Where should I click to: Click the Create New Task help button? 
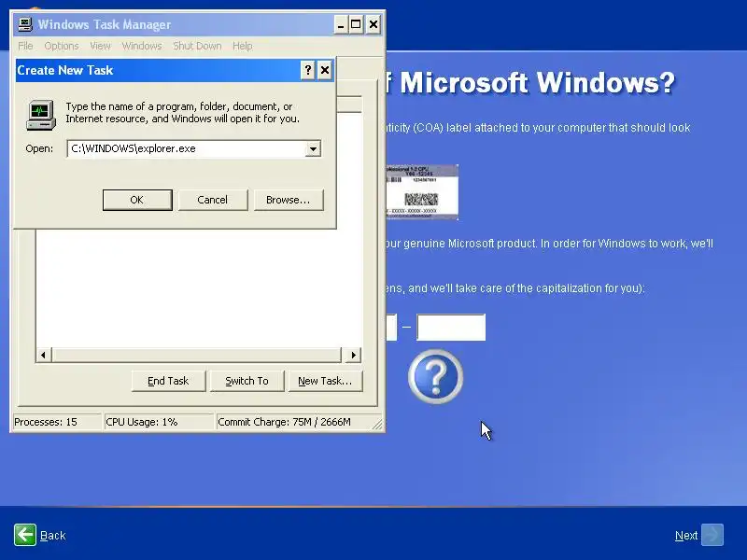pos(308,71)
